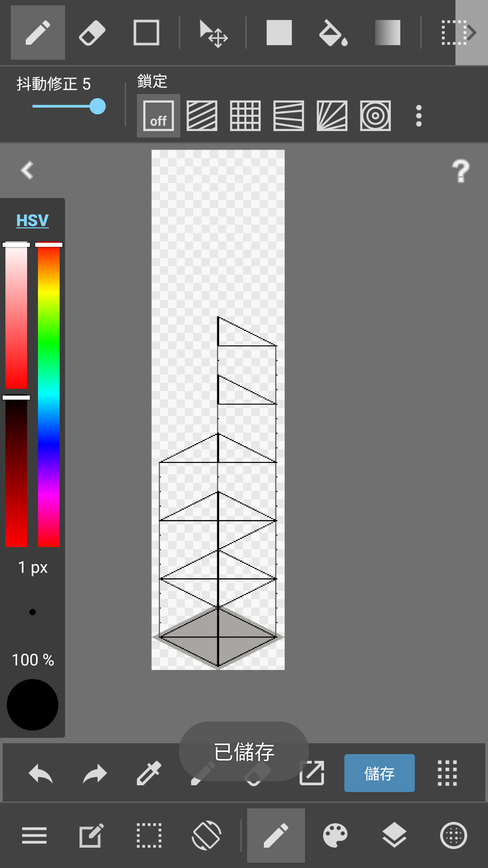Open the shortcut grid dots menu
This screenshot has width=488, height=868.
447,773
